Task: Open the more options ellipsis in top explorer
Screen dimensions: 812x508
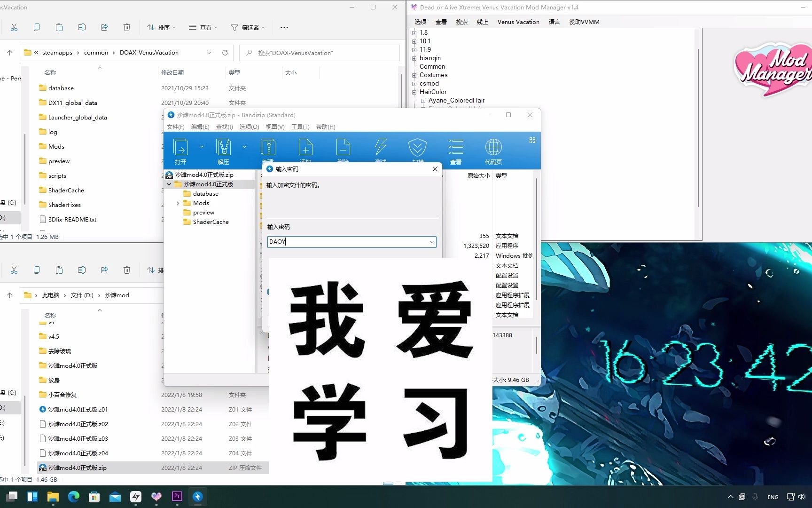Action: [284, 27]
